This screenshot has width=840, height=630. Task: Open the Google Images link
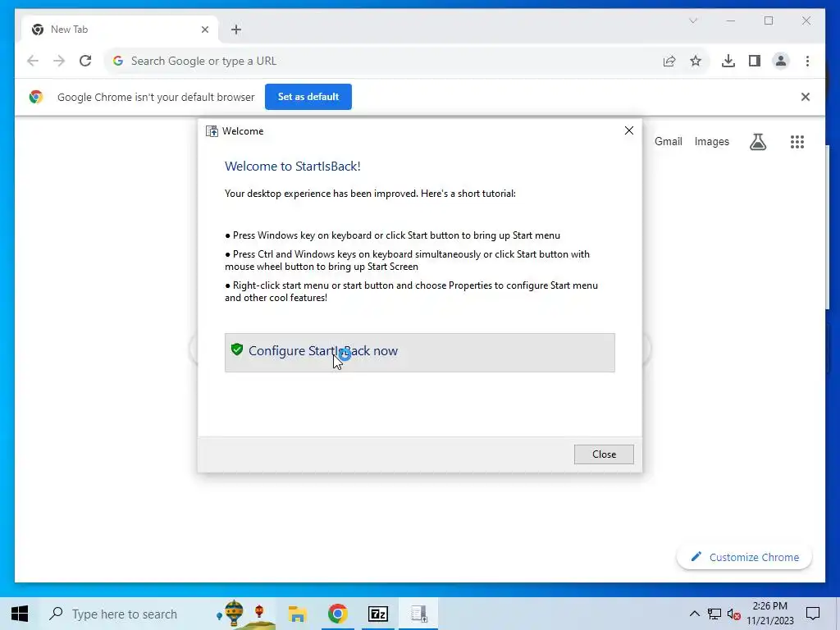click(x=711, y=141)
